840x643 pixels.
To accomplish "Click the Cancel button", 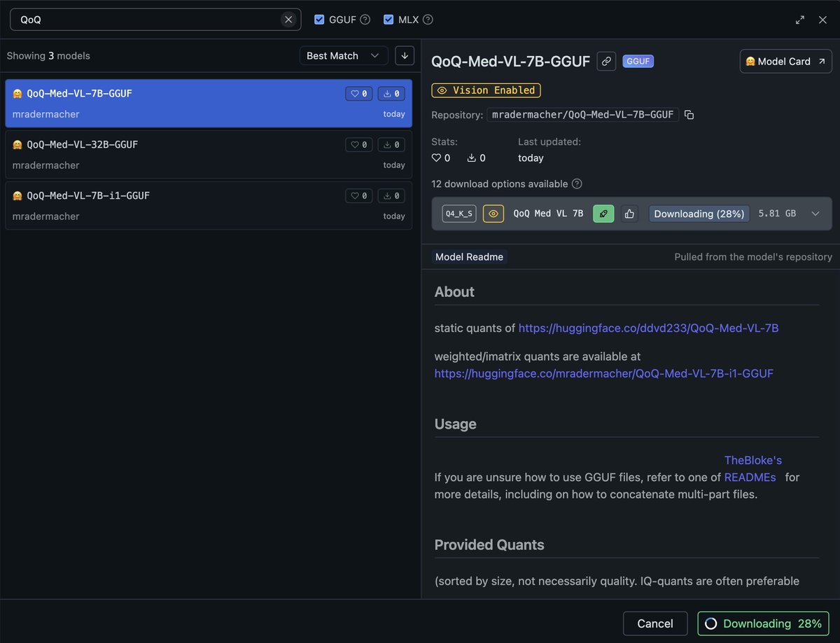I will click(x=655, y=623).
